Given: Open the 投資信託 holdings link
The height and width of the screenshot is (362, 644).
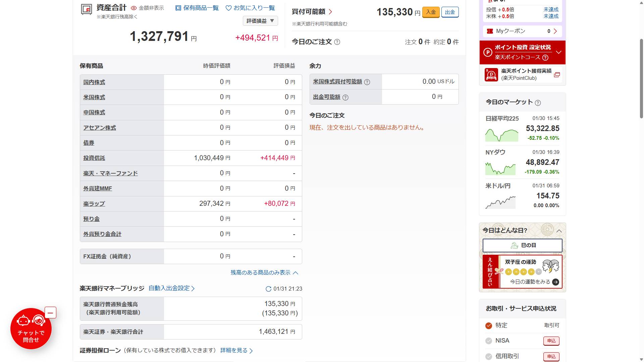Looking at the screenshot, I should coord(94,158).
